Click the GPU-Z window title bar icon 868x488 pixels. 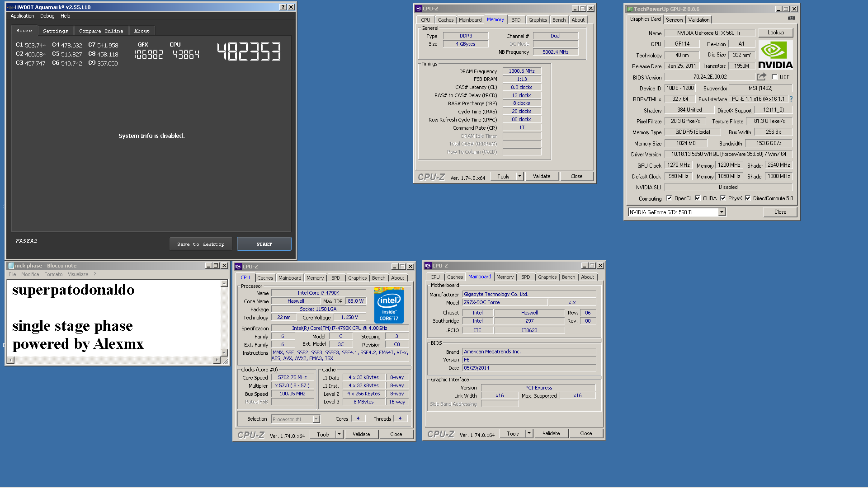(629, 9)
